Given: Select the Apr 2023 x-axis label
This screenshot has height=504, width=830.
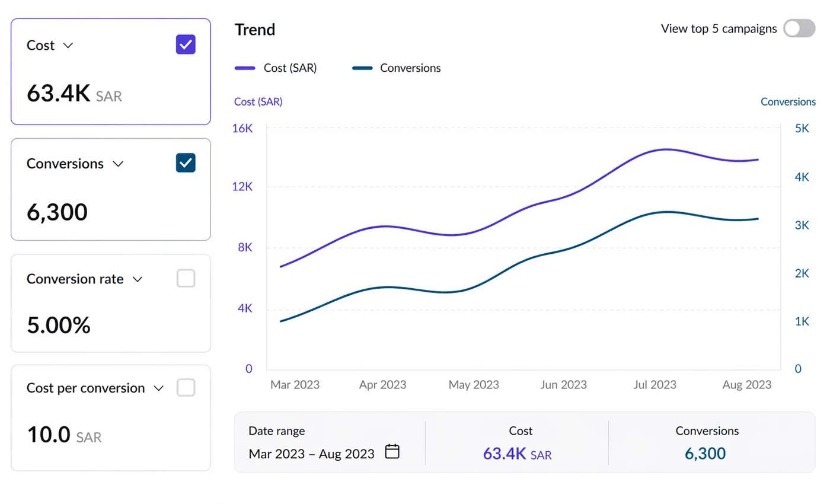Looking at the screenshot, I should (382, 385).
